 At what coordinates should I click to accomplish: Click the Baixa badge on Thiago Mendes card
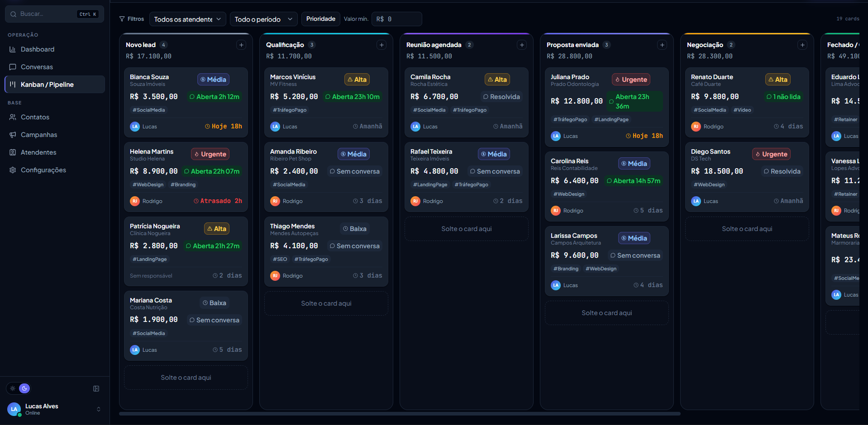point(355,229)
